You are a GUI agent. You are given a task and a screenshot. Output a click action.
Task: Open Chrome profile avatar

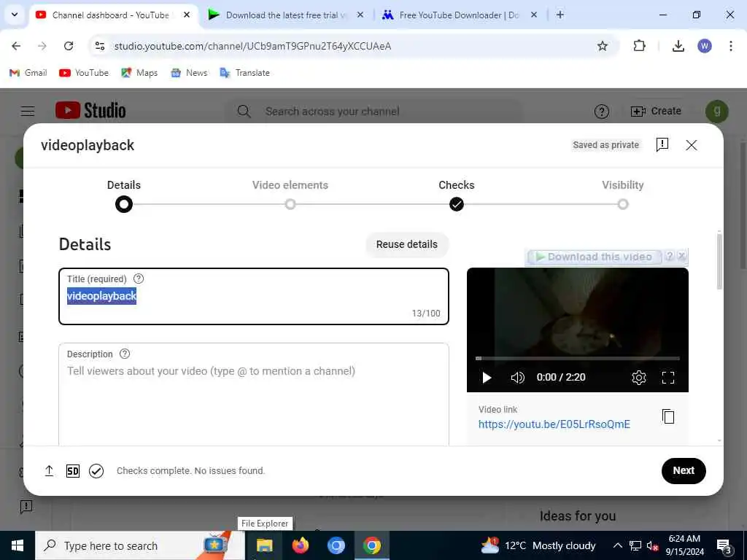point(705,46)
